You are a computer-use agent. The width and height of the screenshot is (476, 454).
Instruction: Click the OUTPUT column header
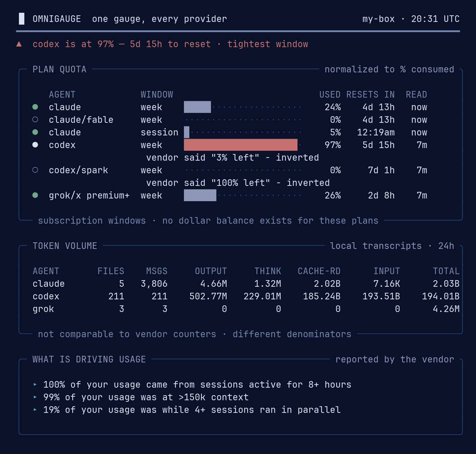pyautogui.click(x=211, y=271)
